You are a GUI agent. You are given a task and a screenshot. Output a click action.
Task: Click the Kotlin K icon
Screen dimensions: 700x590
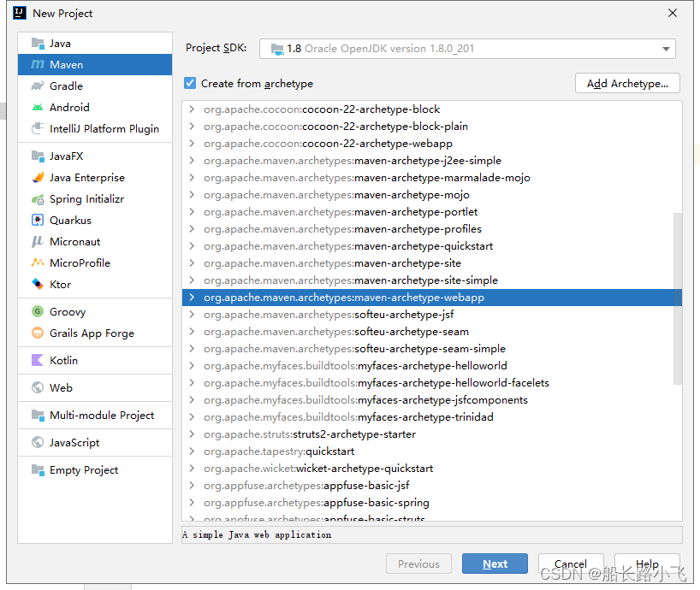pos(38,360)
